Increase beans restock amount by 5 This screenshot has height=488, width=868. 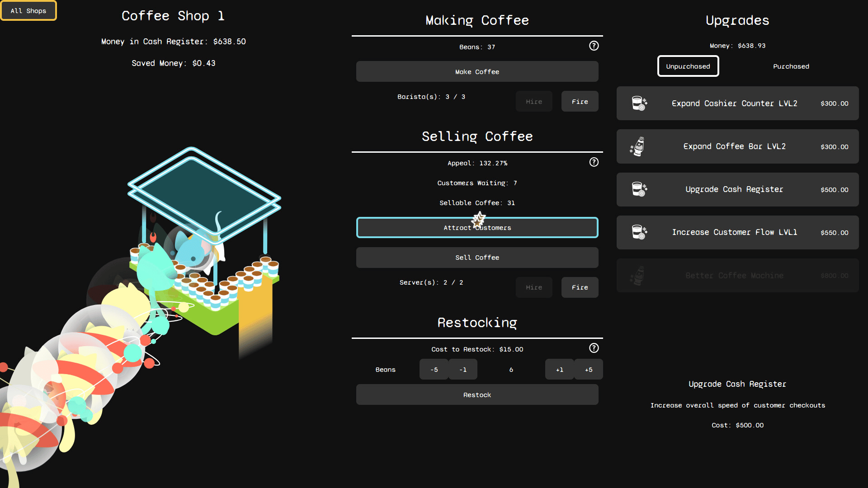click(588, 370)
